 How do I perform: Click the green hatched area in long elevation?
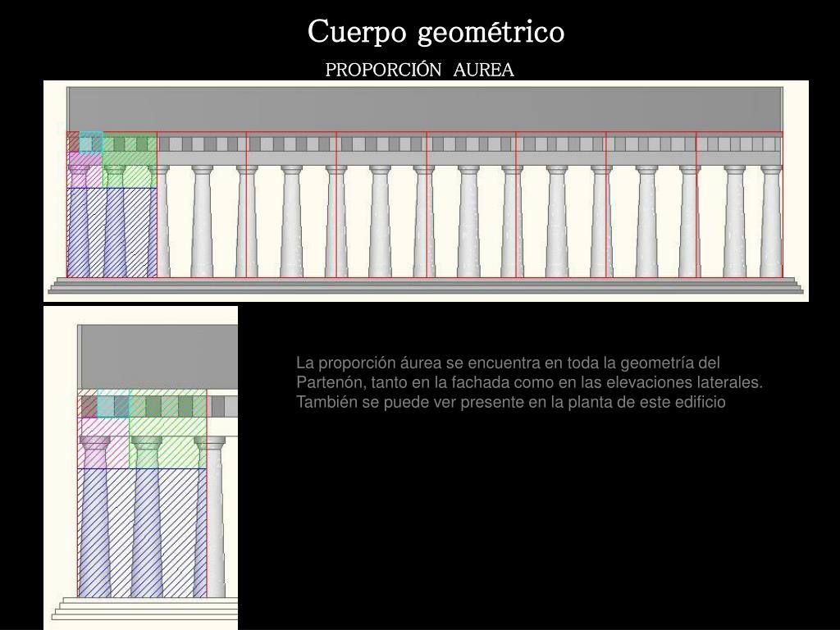pyautogui.click(x=130, y=160)
